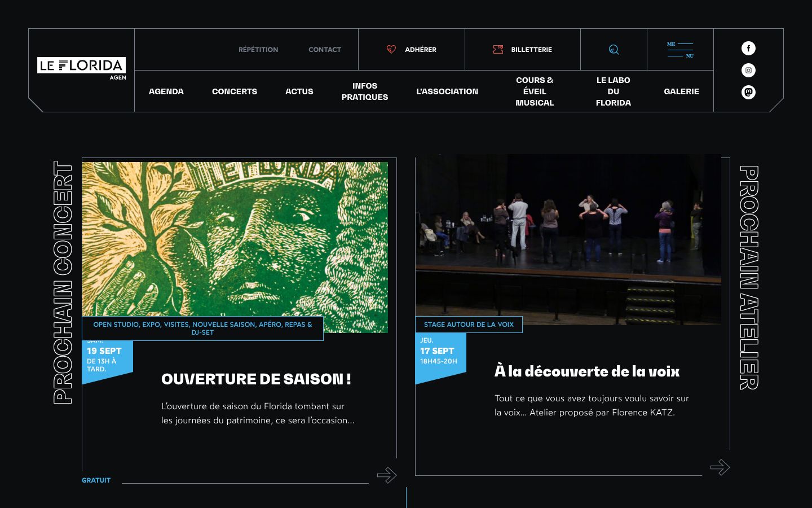
Task: Click the heart icon beside Adhérer
Action: 391,50
